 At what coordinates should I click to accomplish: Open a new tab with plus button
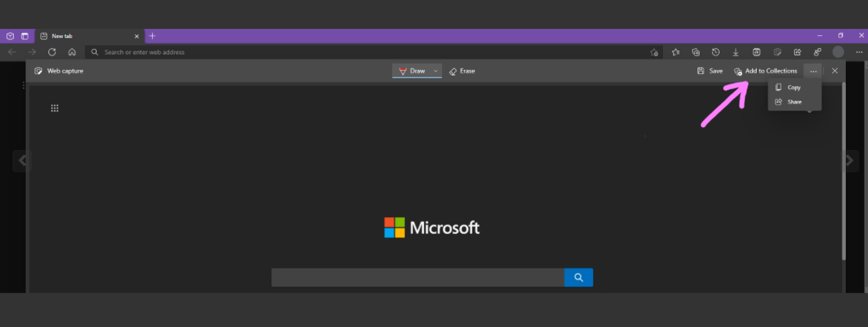click(153, 36)
